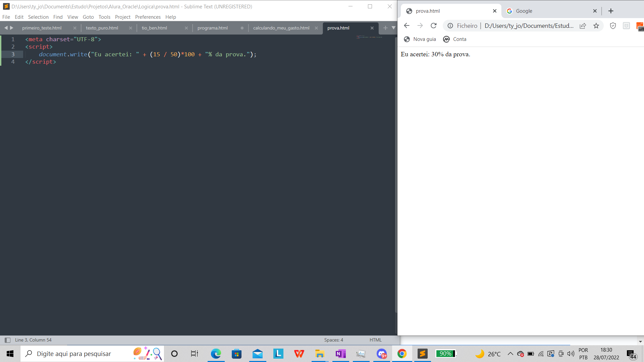Image resolution: width=644 pixels, height=362 pixels.
Task: Open the File menu
Action: pos(6,17)
